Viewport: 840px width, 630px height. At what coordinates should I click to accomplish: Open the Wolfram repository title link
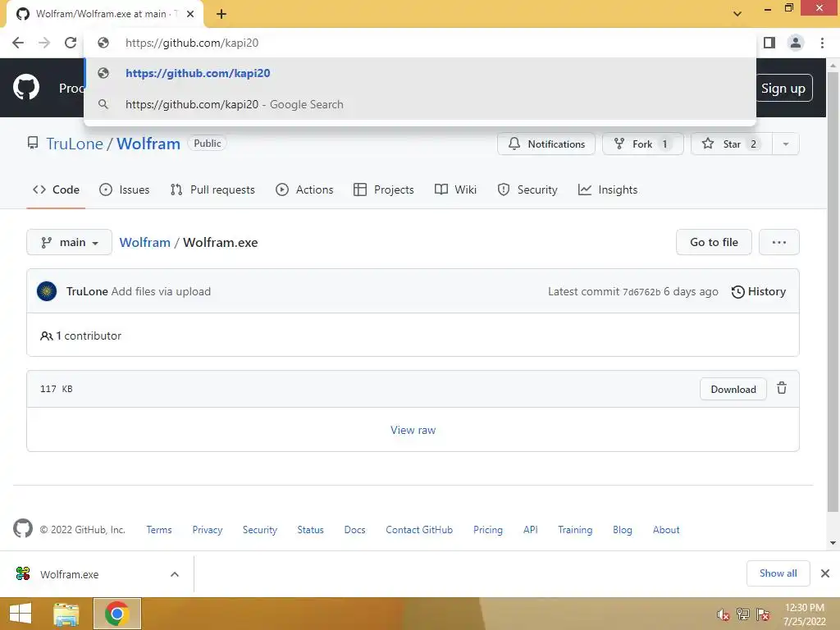tap(148, 144)
